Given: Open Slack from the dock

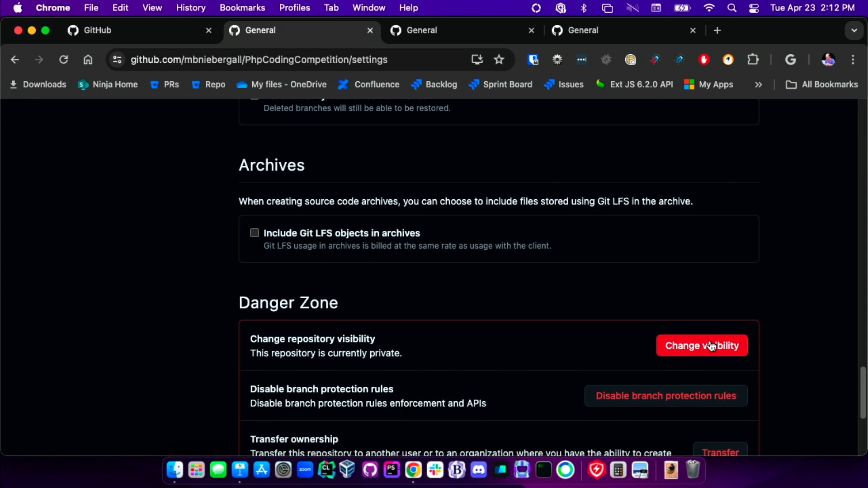Looking at the screenshot, I should (x=435, y=470).
